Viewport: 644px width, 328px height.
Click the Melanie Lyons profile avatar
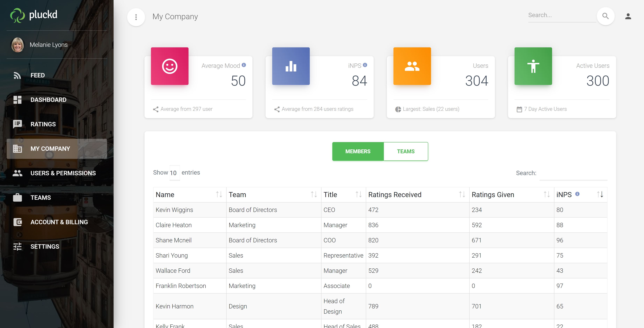(17, 45)
